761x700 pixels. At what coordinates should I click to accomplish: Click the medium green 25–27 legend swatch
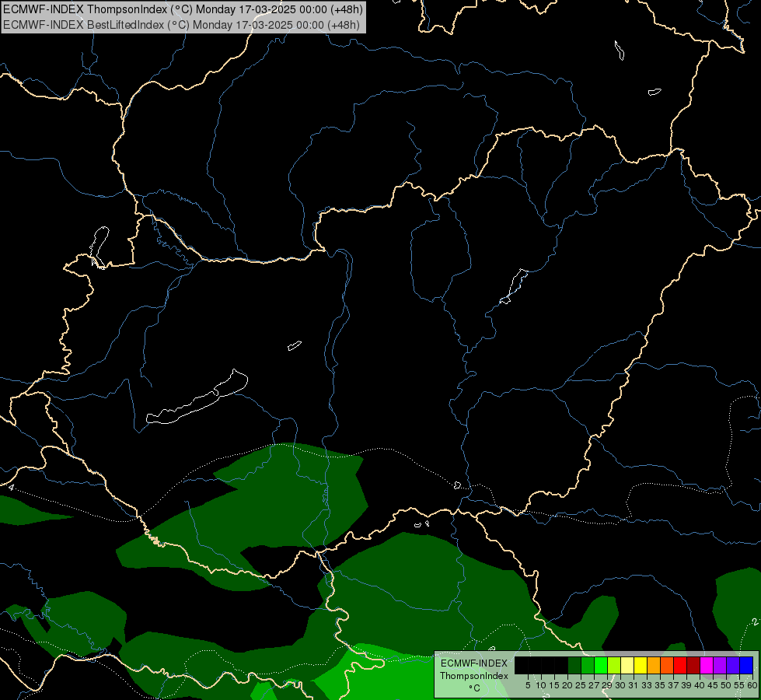click(588, 665)
